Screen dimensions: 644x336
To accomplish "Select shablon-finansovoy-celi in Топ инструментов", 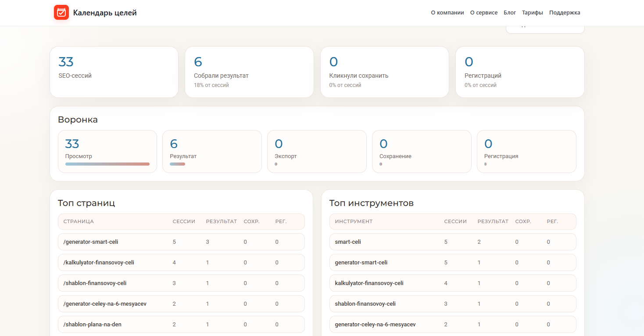I will coord(453,304).
